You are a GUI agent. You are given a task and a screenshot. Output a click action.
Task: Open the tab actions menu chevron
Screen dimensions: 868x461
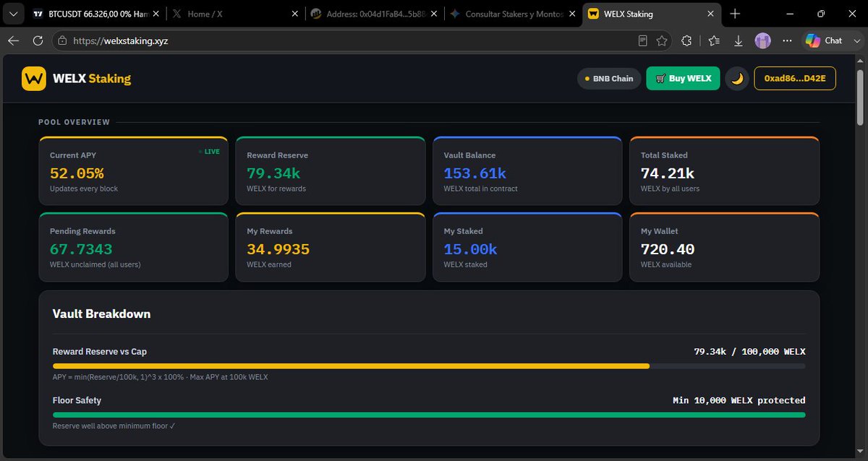14,14
